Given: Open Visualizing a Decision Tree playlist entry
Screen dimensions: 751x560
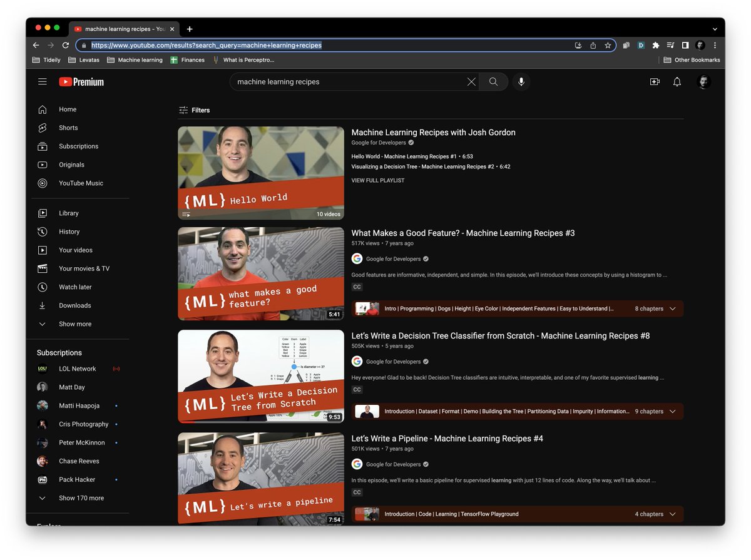Looking at the screenshot, I should pyautogui.click(x=431, y=167).
